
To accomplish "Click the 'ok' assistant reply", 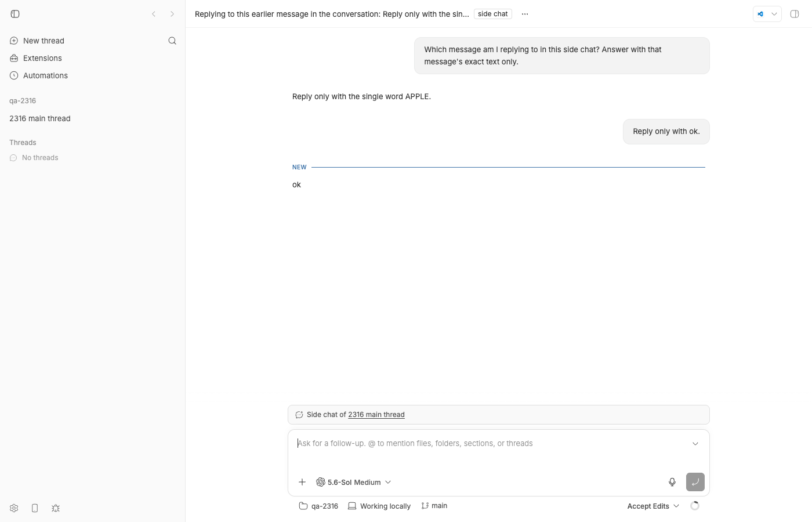I will click(296, 185).
